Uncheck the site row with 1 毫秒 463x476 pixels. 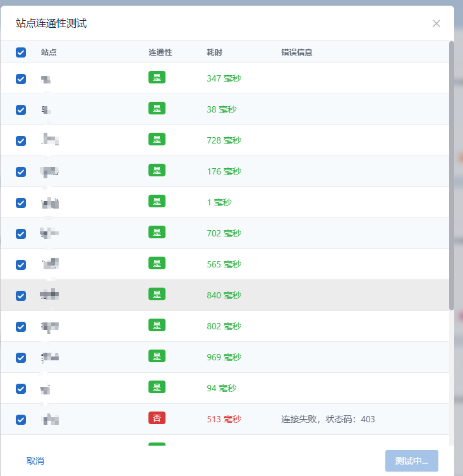click(21, 203)
